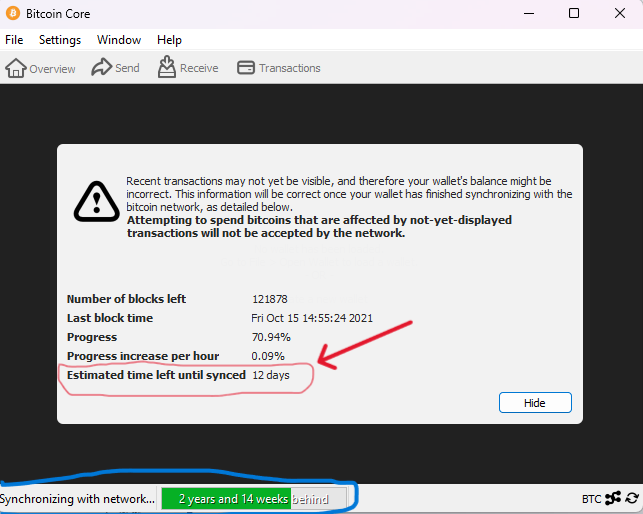This screenshot has width=643, height=514.
Task: Click the Number of blocks left label
Action: tap(126, 299)
